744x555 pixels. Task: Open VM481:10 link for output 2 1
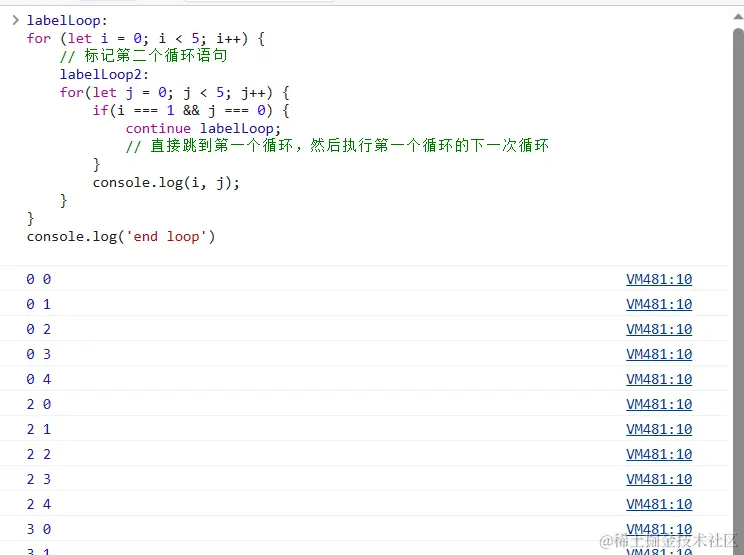click(659, 429)
